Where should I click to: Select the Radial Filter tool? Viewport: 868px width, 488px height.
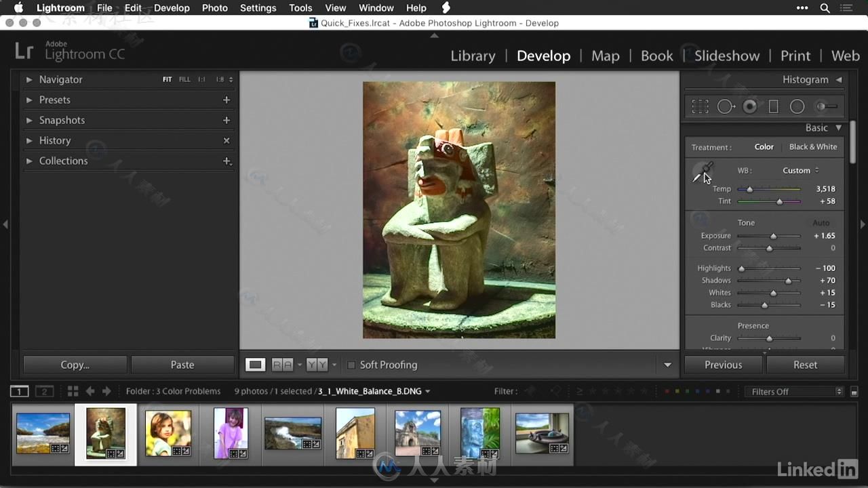pos(797,106)
